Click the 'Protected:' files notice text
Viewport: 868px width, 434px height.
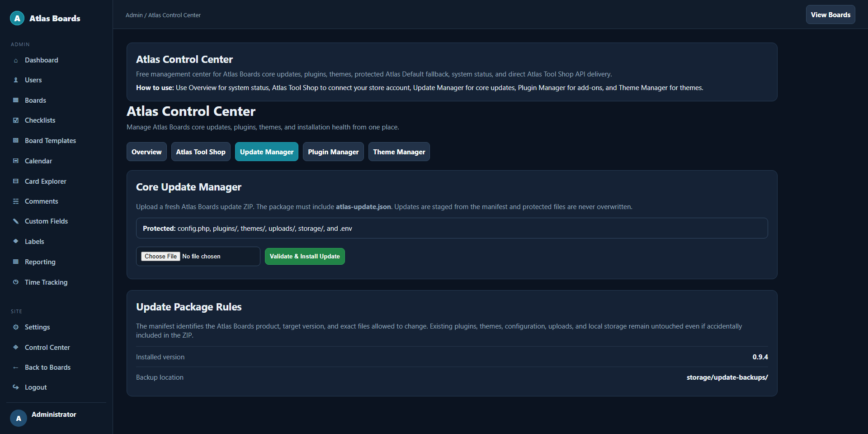pos(247,229)
